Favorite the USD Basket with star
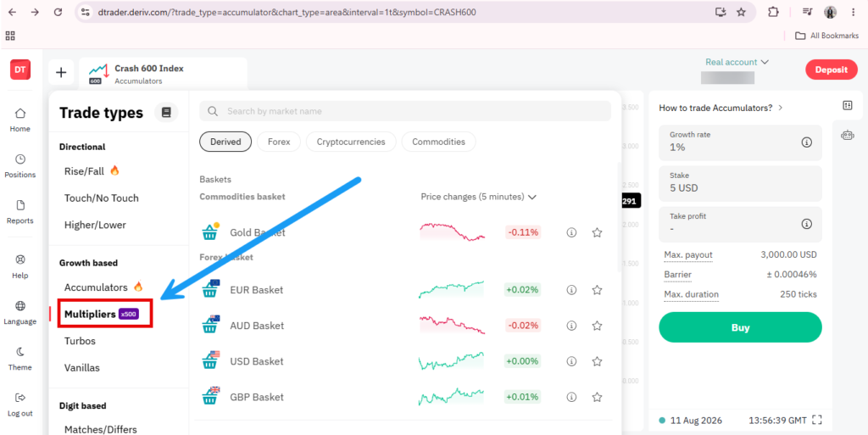This screenshot has height=435, width=868. point(597,361)
